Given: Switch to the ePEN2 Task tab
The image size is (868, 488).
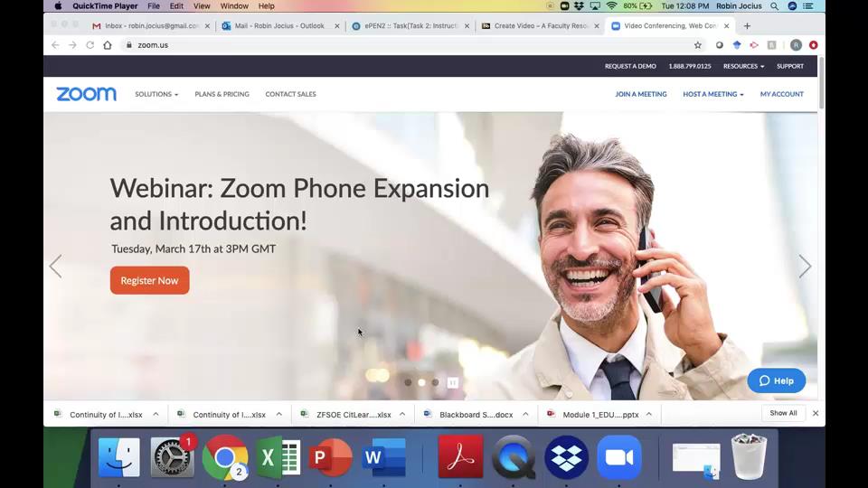Looking at the screenshot, I should (410, 25).
